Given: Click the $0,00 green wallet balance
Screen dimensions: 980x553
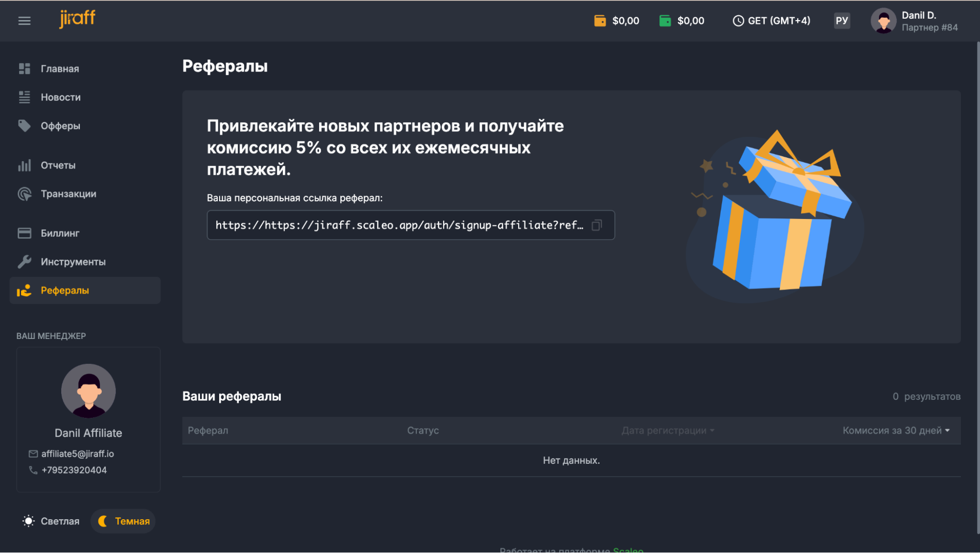Looking at the screenshot, I should coord(691,21).
